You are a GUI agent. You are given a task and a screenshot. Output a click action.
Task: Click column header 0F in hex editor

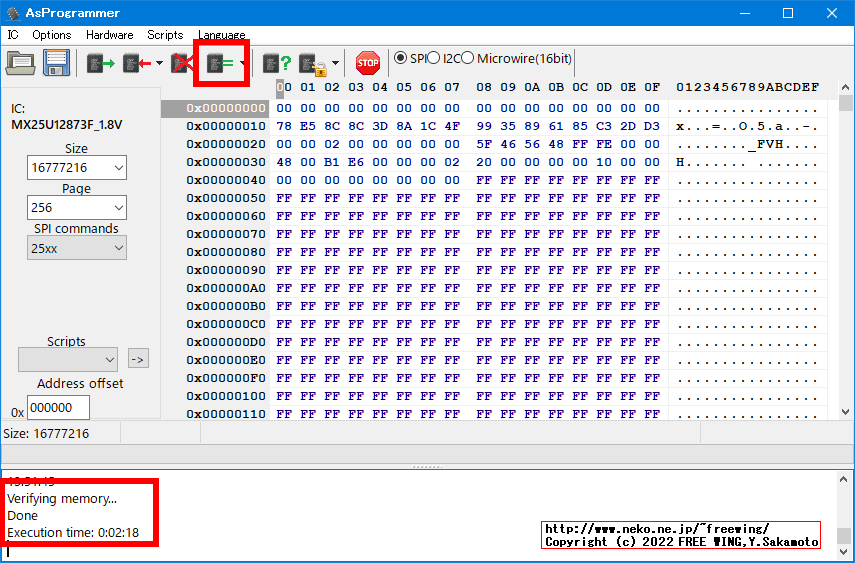coord(652,87)
